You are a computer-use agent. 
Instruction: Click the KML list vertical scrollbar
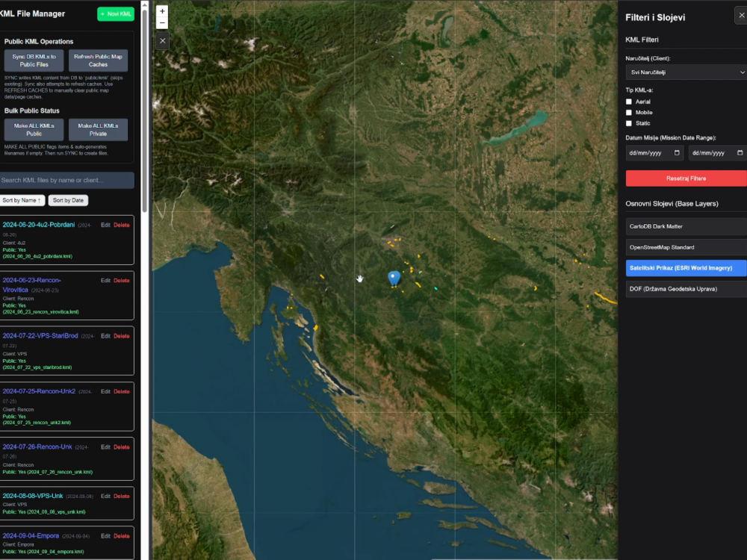coord(145,110)
